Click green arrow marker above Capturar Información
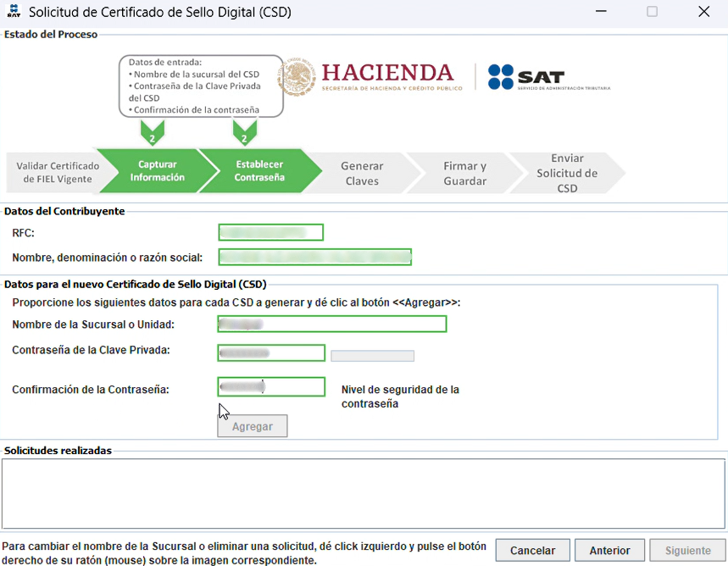The image size is (728, 566). tap(152, 132)
